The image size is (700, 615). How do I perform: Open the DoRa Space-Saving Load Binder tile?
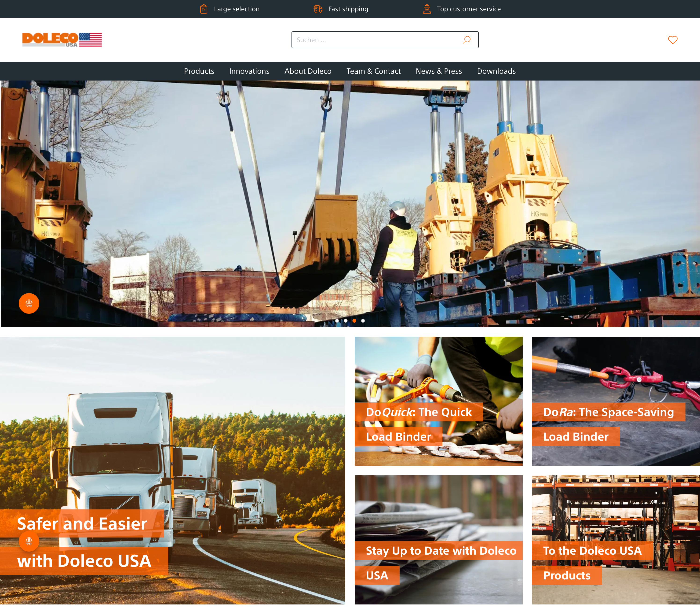(x=615, y=401)
